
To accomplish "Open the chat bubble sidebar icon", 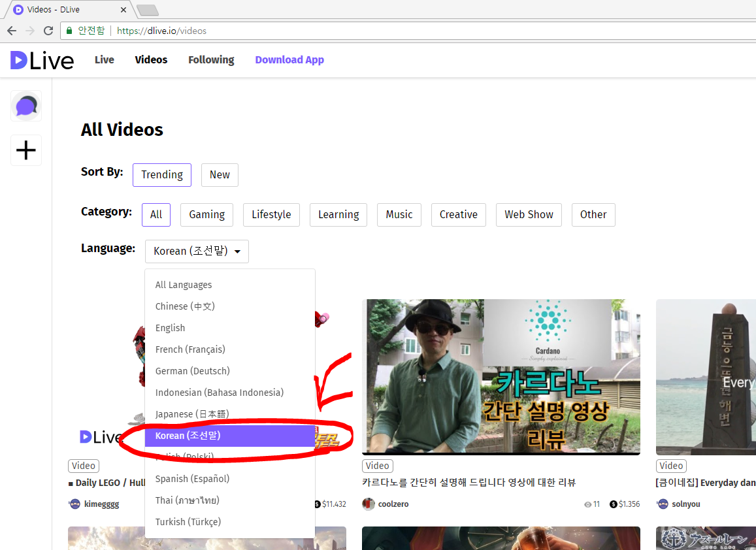I will coord(26,106).
